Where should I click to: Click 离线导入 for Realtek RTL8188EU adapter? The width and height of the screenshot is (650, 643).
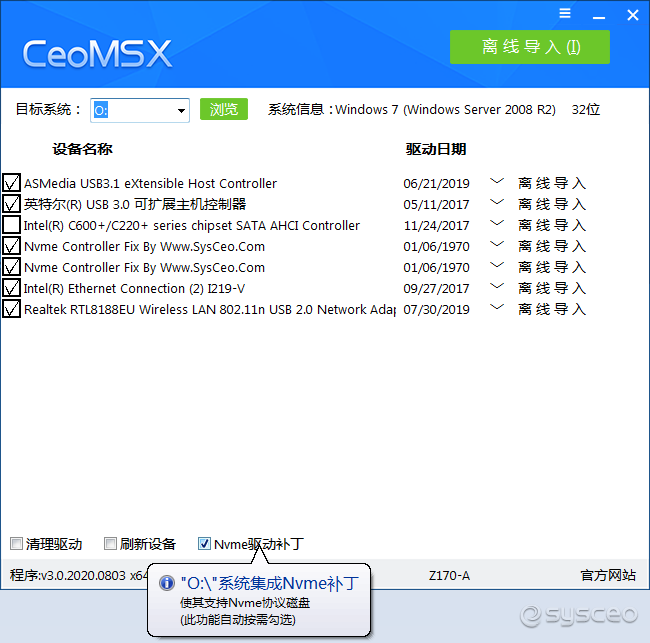point(552,309)
